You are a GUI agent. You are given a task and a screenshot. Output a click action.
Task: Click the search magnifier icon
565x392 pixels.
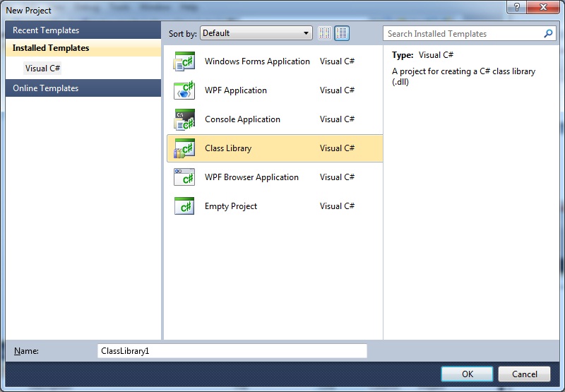(x=548, y=33)
